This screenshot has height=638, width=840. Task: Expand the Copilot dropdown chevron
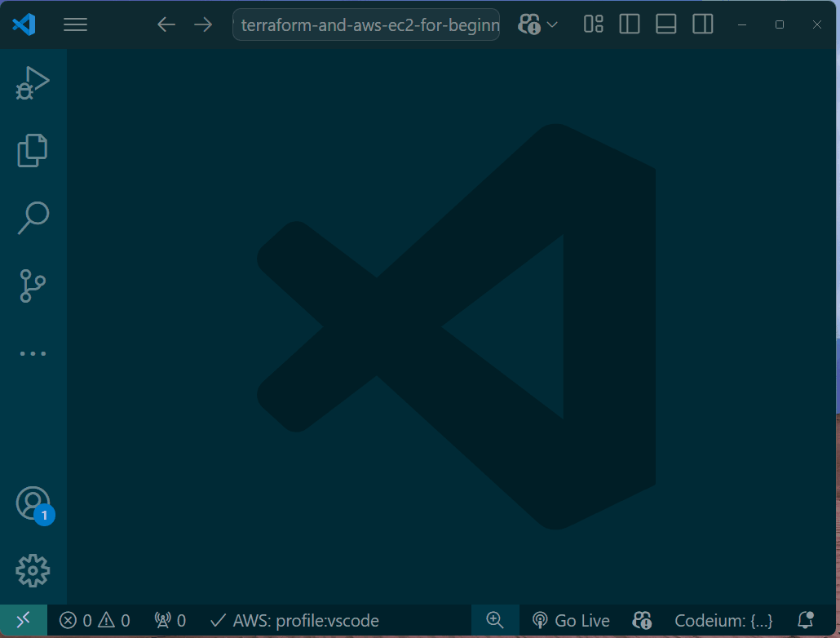tap(552, 24)
